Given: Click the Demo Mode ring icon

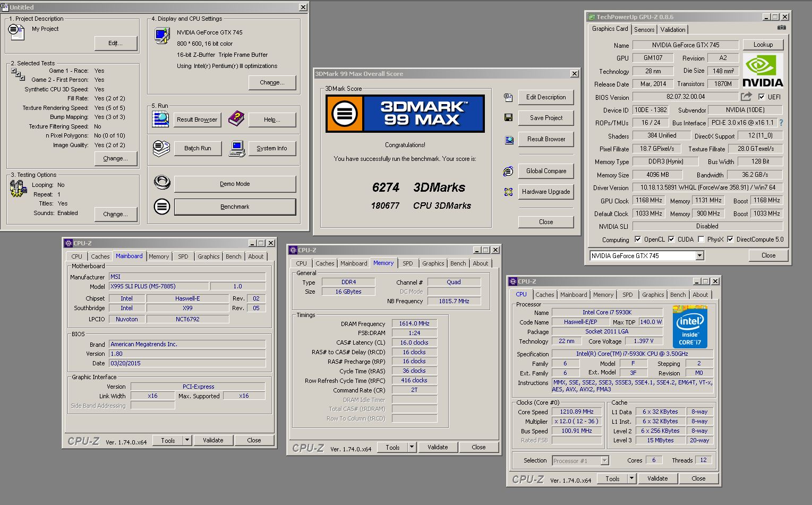Looking at the screenshot, I should tap(162, 183).
